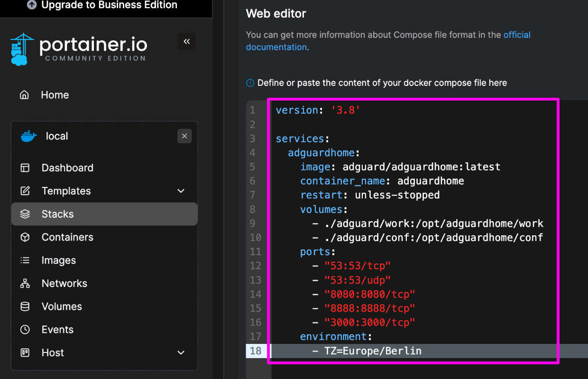The height and width of the screenshot is (379, 588).
Task: Expand the Host submenu chevron
Action: [181, 353]
